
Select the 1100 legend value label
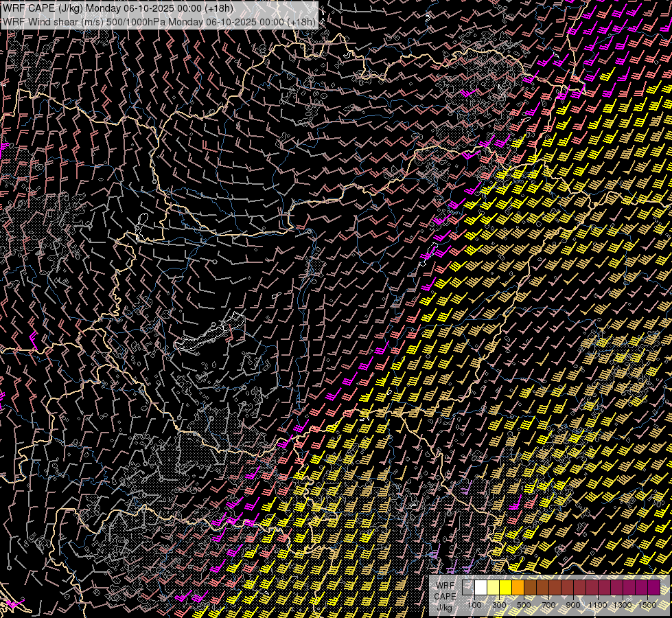click(598, 605)
